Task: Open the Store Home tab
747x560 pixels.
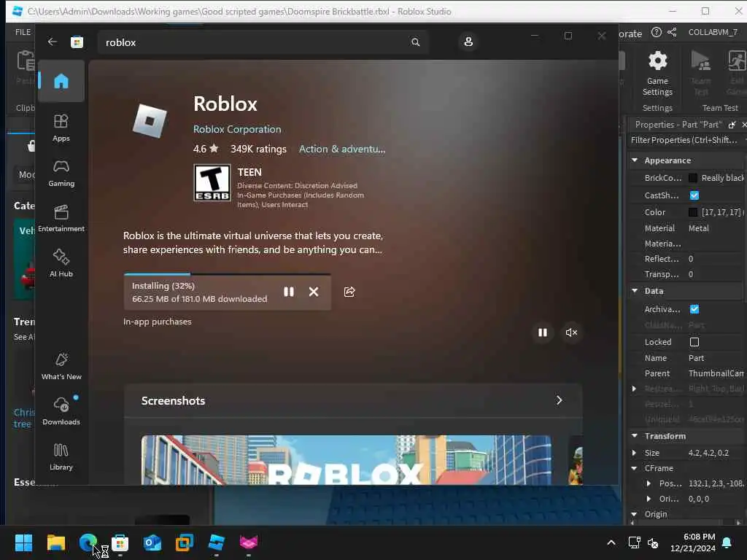Action: tap(61, 81)
